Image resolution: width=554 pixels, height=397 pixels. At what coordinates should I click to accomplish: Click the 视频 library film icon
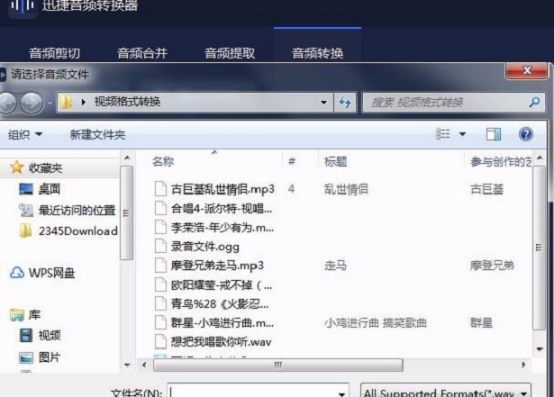pyautogui.click(x=26, y=335)
